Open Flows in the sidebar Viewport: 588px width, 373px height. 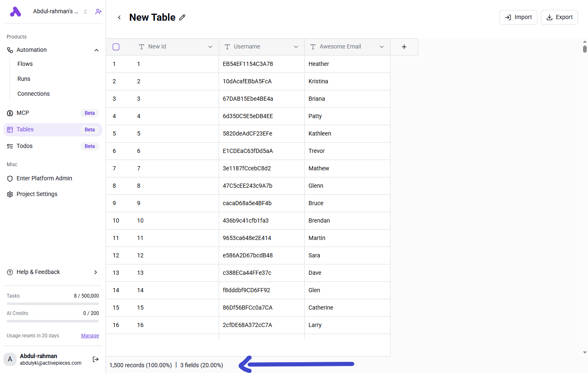[x=25, y=64]
